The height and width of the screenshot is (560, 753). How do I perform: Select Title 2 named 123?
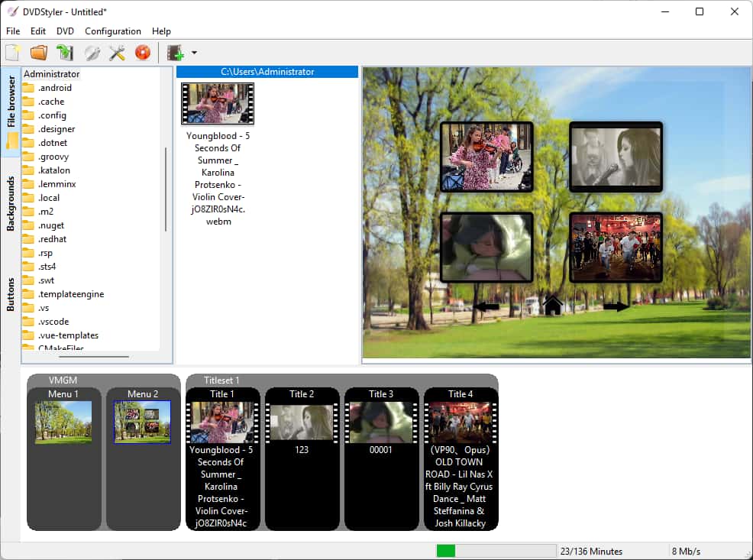click(x=302, y=458)
